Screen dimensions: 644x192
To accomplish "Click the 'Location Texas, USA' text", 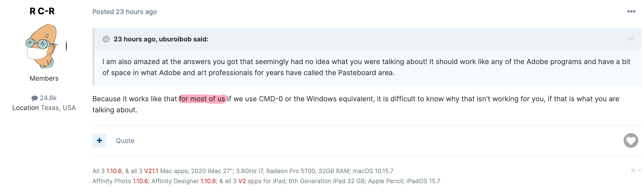I will pos(44,108).
